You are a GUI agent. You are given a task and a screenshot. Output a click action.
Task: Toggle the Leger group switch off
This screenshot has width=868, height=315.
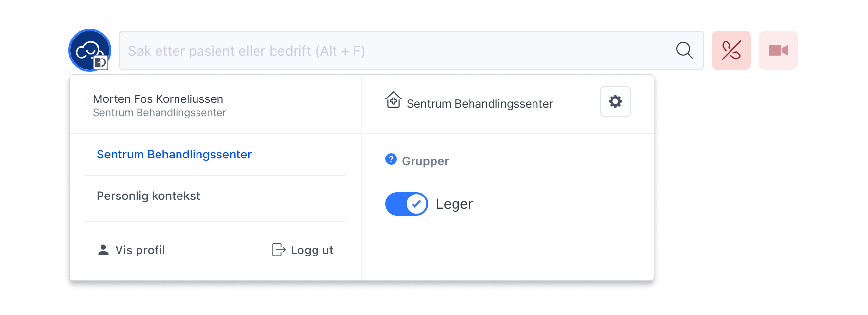[406, 204]
